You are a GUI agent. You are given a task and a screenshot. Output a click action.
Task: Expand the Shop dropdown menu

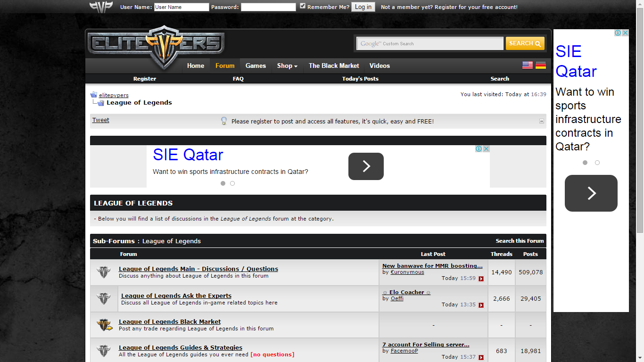pos(287,66)
